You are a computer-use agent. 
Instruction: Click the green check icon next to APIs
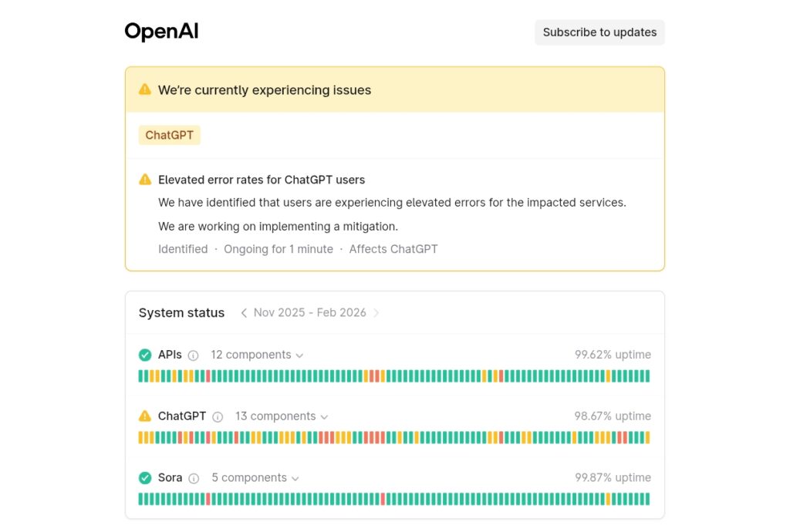click(x=145, y=355)
